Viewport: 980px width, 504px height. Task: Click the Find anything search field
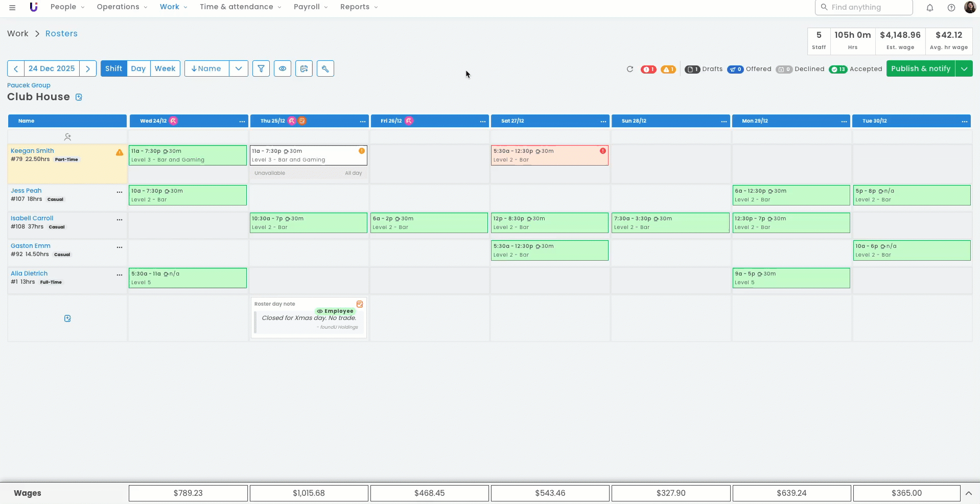[x=864, y=7]
